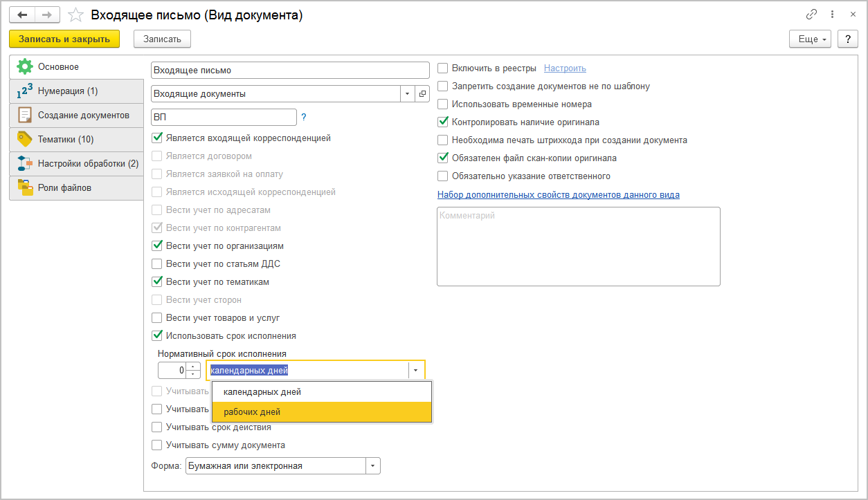Viewport: 868px width, 500px height.
Task: Open the selected Входящие документы folder item
Action: [422, 93]
